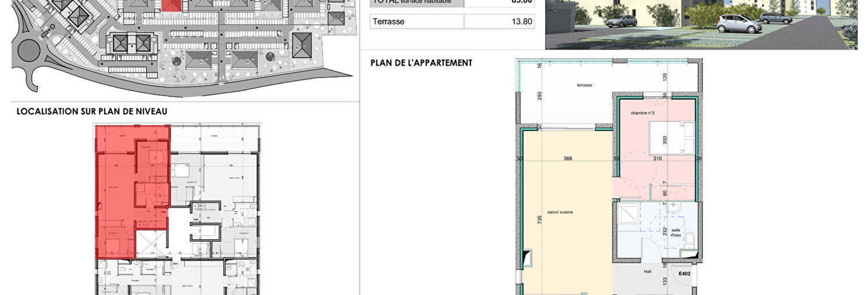The height and width of the screenshot is (295, 868).
Task: Click the "salle d'eau" room label
Action: click(x=676, y=232)
